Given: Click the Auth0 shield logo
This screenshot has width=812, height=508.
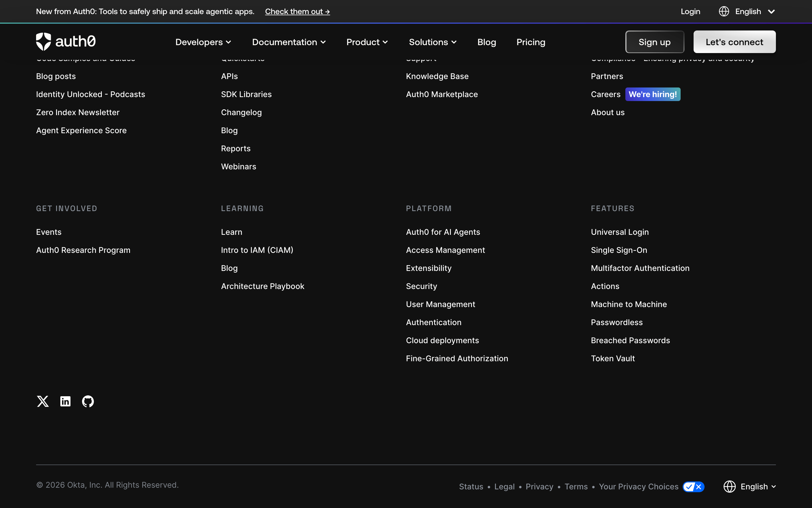Looking at the screenshot, I should point(44,42).
